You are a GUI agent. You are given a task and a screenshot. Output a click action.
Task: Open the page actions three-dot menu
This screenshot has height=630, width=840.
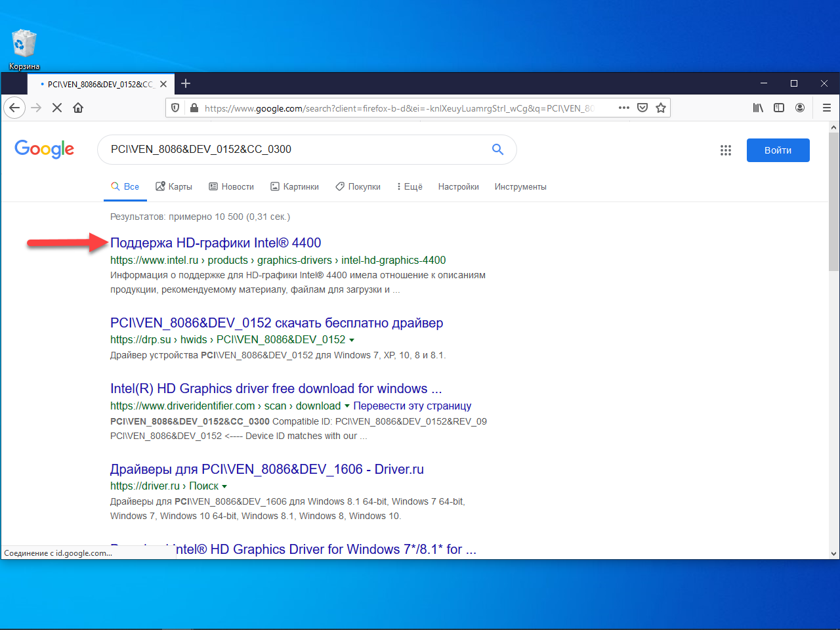coord(624,108)
